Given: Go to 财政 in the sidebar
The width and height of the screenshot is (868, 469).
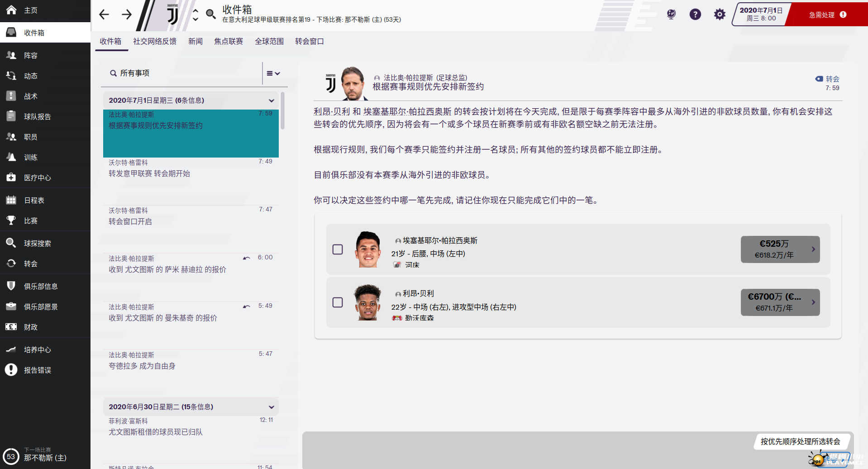Looking at the screenshot, I should click(x=31, y=327).
